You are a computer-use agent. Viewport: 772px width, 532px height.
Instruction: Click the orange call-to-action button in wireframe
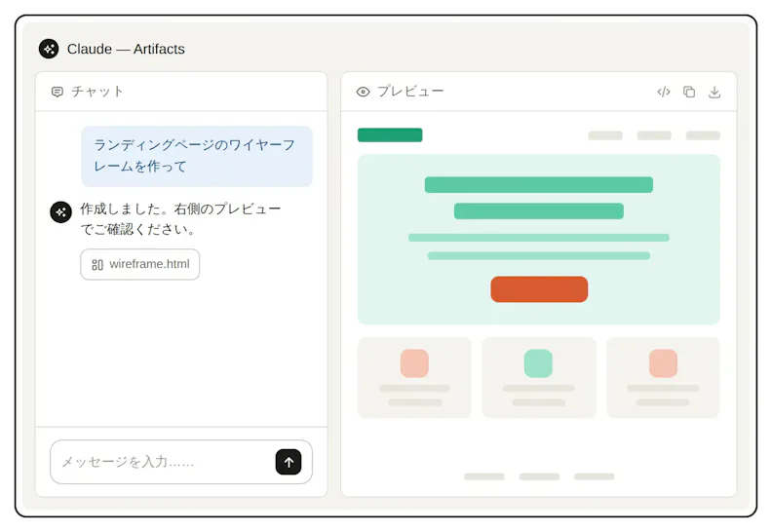point(539,289)
